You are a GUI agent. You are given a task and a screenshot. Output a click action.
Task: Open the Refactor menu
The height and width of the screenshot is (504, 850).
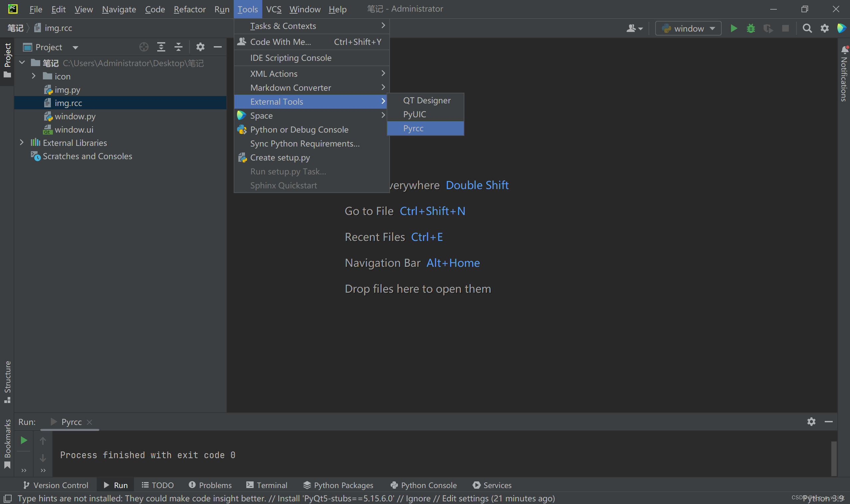coord(189,9)
